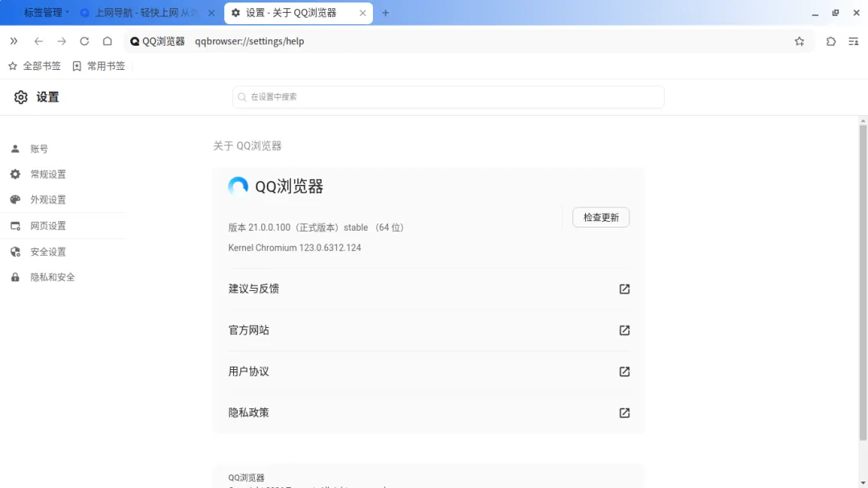Open the home page icon
This screenshot has height=488, width=868.
(108, 41)
